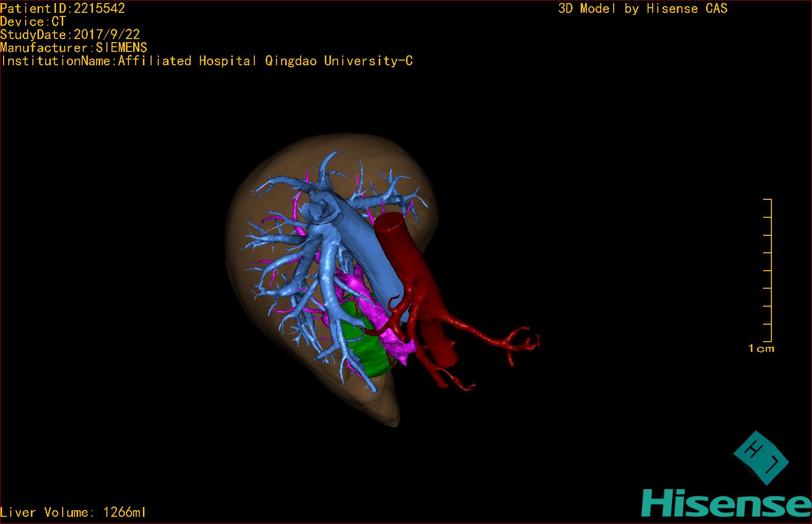This screenshot has width=812, height=524.
Task: Click the "StudyDate:2017/9/22" text
Action: pyautogui.click(x=70, y=35)
